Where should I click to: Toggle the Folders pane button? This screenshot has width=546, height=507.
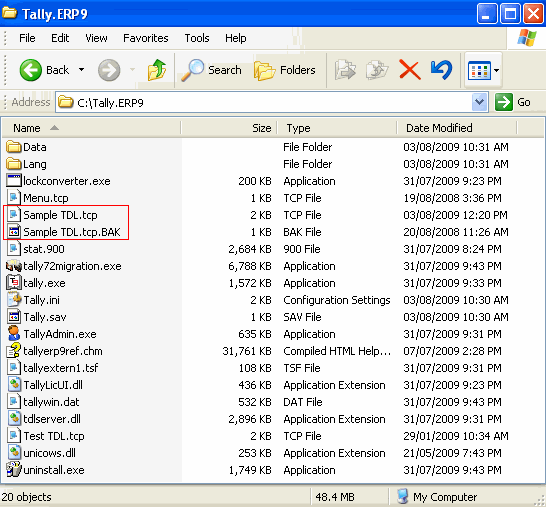(284, 70)
